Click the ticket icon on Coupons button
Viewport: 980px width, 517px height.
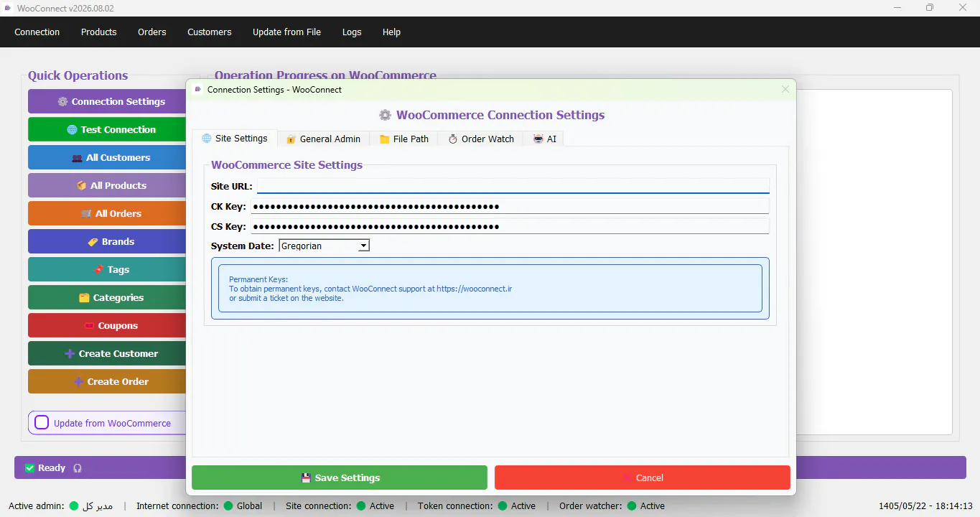coord(89,326)
